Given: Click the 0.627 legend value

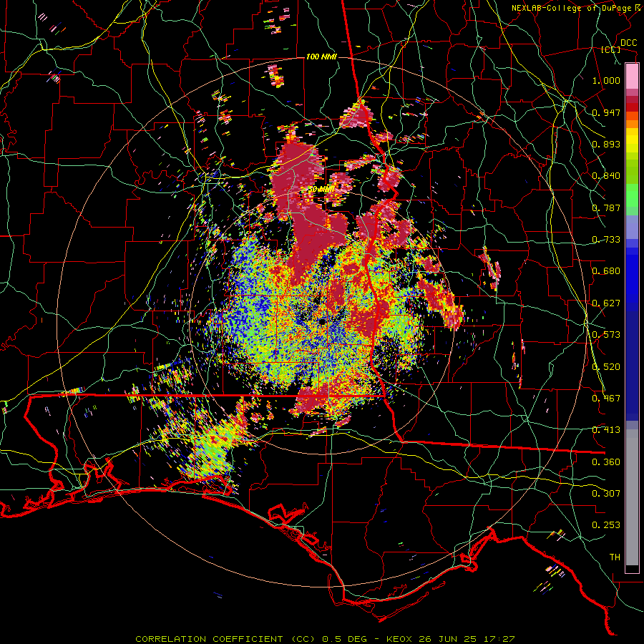Looking at the screenshot, I should point(606,303).
